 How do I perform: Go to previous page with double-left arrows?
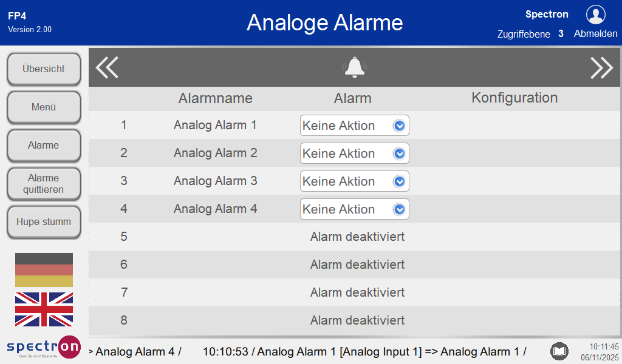click(x=108, y=67)
